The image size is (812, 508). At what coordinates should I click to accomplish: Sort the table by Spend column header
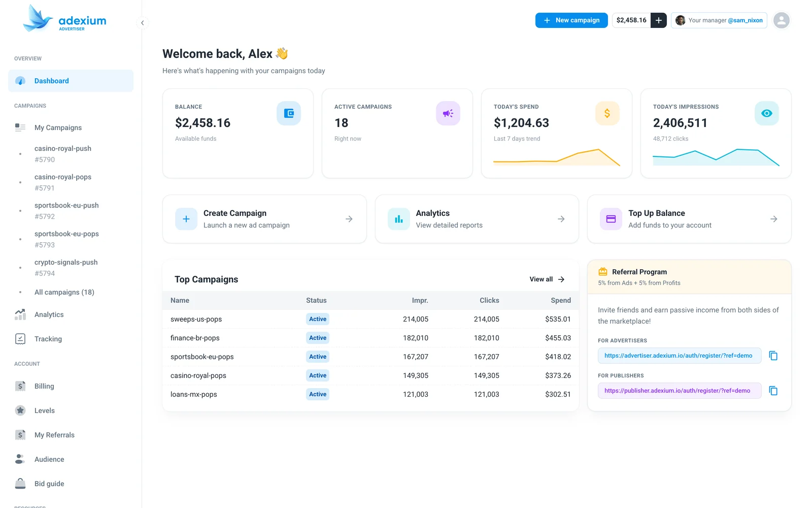[x=561, y=300]
